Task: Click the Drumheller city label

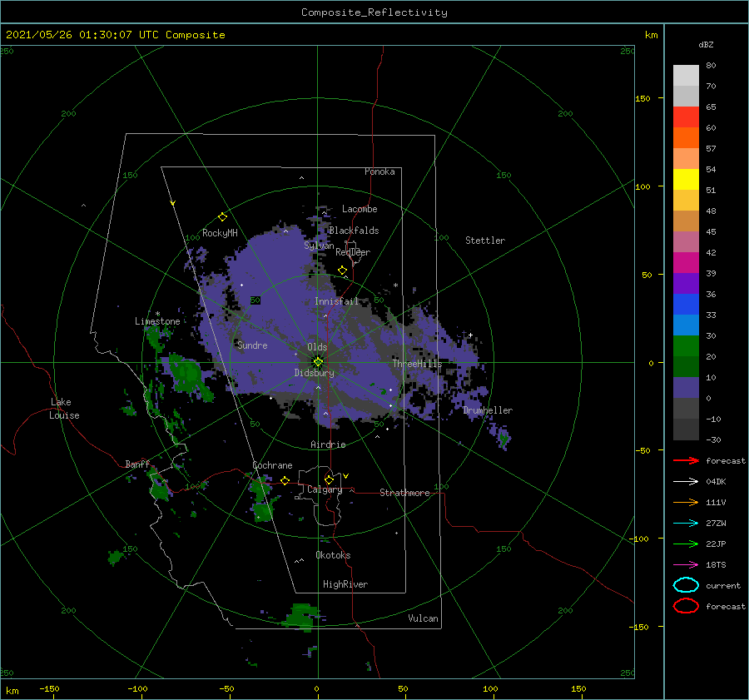Action: pos(487,410)
